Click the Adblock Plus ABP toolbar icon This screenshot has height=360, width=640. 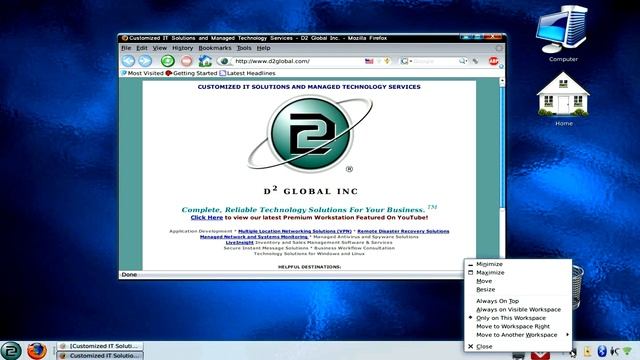point(493,61)
